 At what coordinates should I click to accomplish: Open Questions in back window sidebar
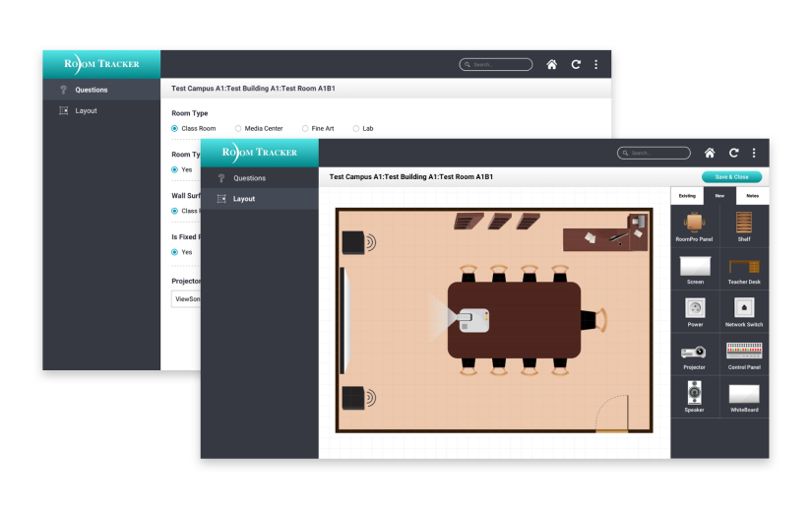(x=101, y=90)
